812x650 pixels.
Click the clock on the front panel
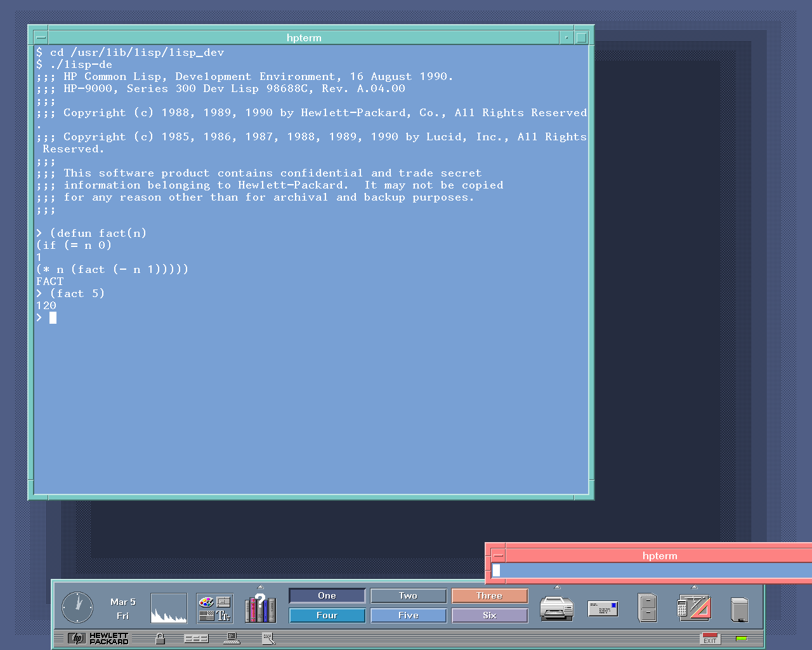[77, 607]
